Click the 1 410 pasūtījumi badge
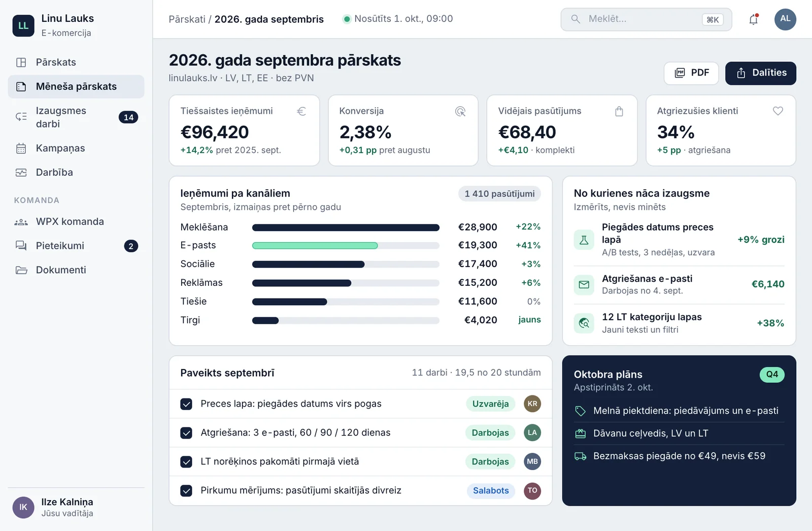This screenshot has width=812, height=531. click(499, 193)
